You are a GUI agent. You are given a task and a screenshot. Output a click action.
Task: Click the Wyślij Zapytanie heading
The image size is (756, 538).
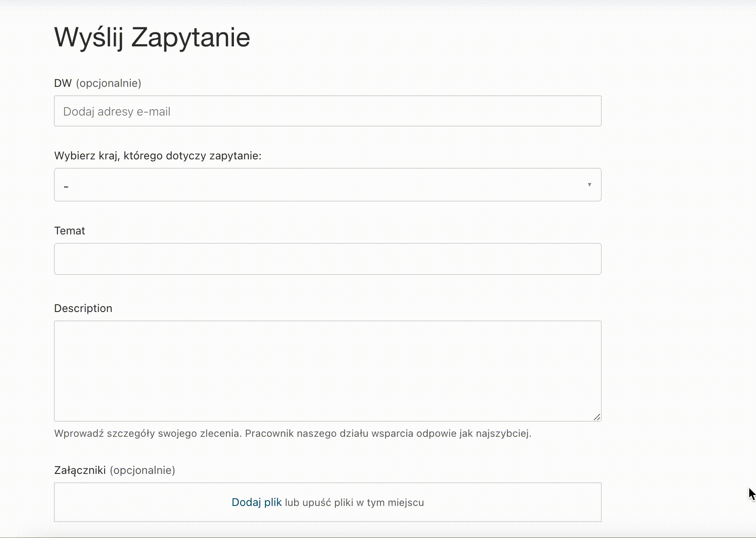(x=152, y=37)
